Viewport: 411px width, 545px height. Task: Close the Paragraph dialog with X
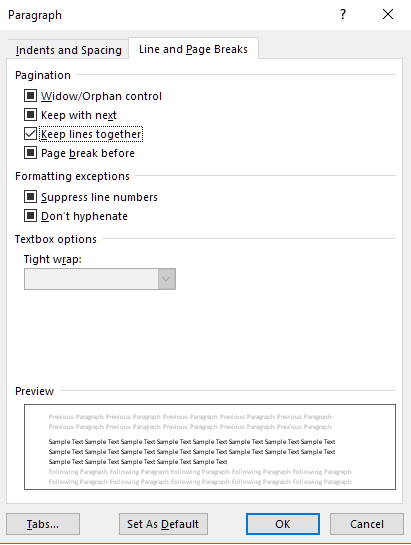coord(388,14)
